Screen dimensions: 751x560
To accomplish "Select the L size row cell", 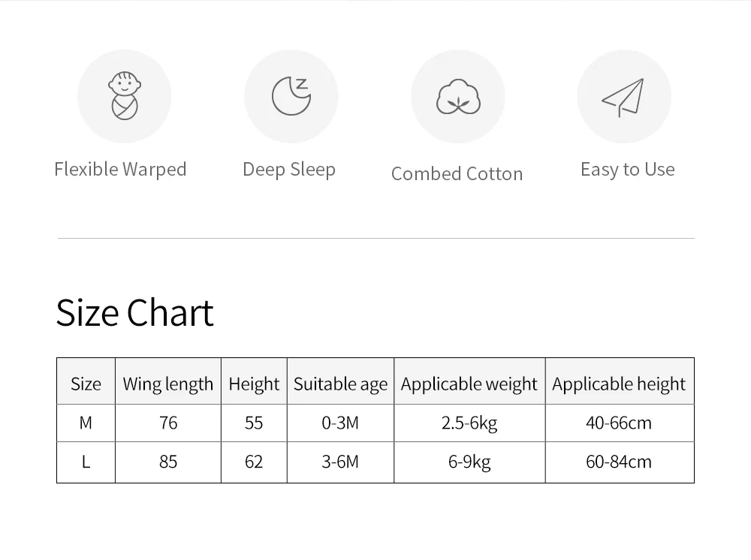I will (x=86, y=462).
